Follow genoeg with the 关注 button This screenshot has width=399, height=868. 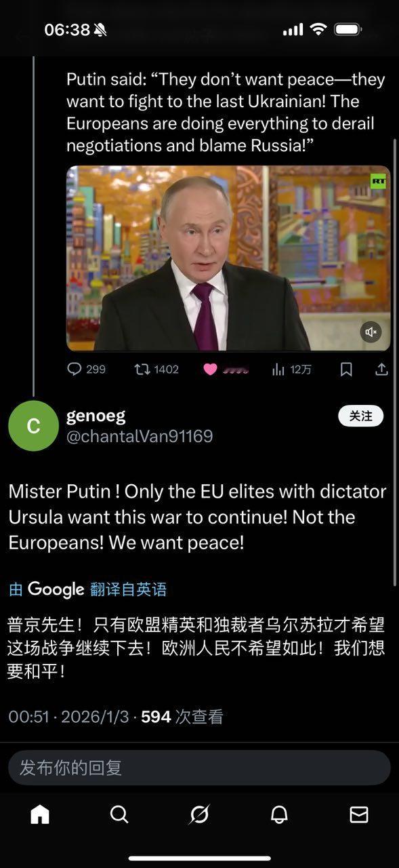(360, 416)
